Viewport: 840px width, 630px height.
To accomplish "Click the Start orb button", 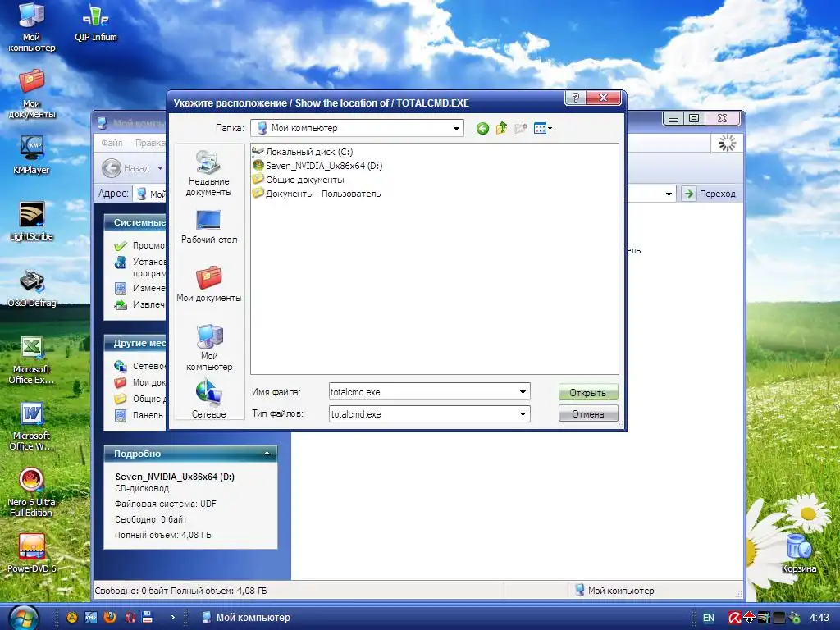I will coord(23,619).
